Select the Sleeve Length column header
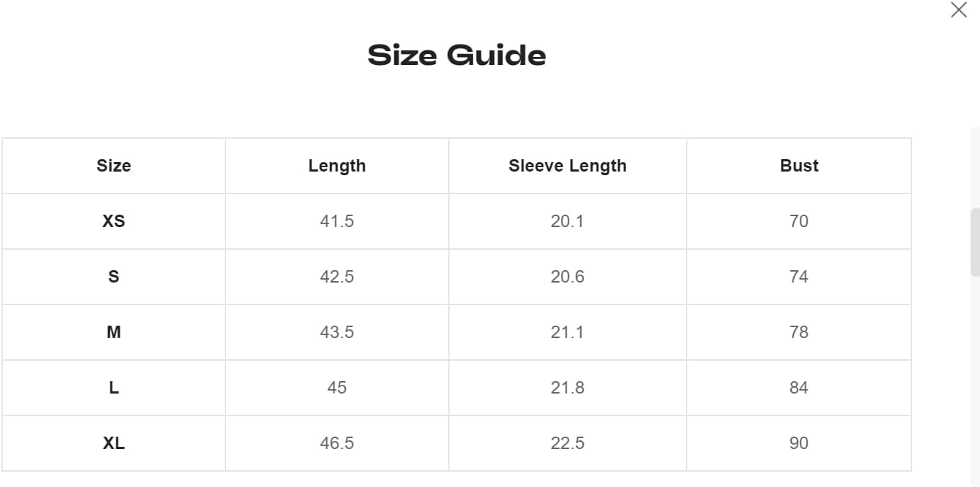This screenshot has height=487, width=980. click(x=568, y=166)
